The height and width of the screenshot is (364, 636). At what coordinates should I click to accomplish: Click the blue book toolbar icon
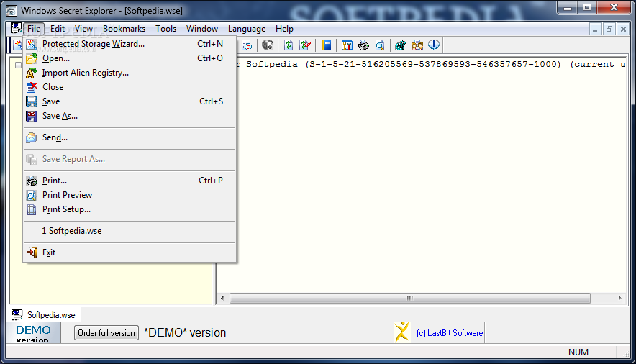(x=326, y=45)
